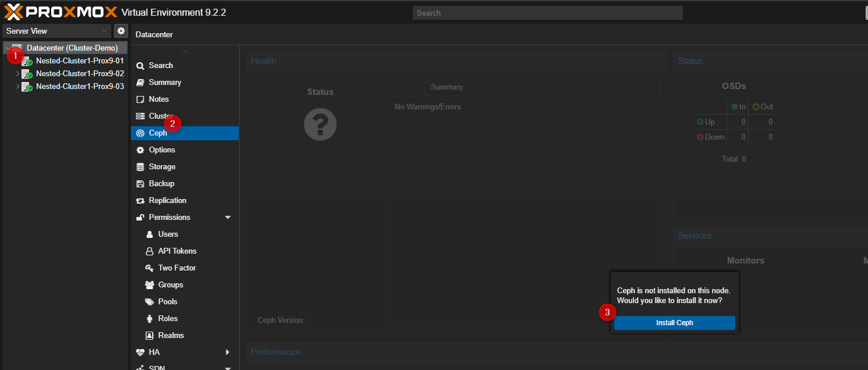Image resolution: width=868 pixels, height=370 pixels.
Task: Open the Roles entry
Action: pos(185,319)
